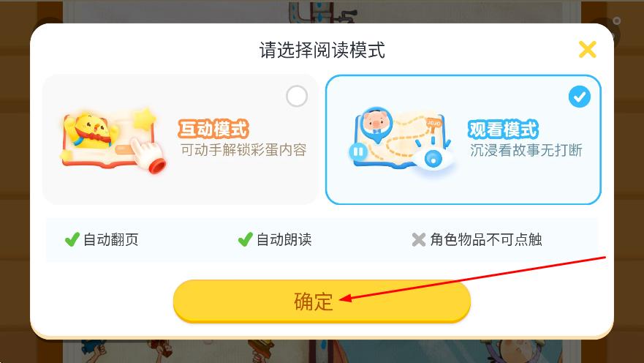Viewport: 644px width, 363px height.
Task: Select the 可动手解锁彩蛋内容 description
Action: 243,150
